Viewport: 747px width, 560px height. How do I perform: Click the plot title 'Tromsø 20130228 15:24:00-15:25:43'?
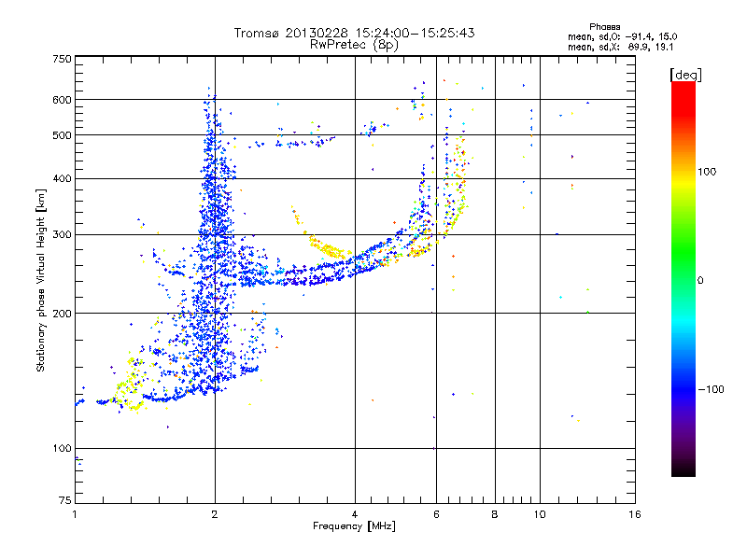click(x=354, y=33)
